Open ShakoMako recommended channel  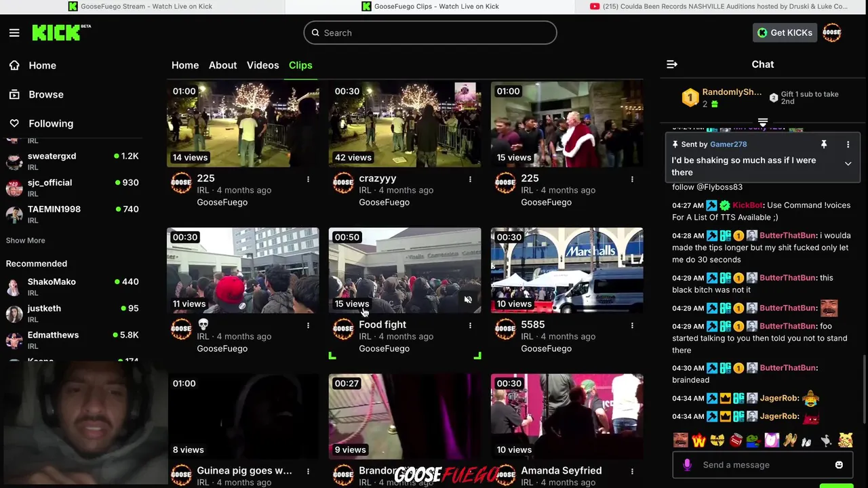[73, 287]
